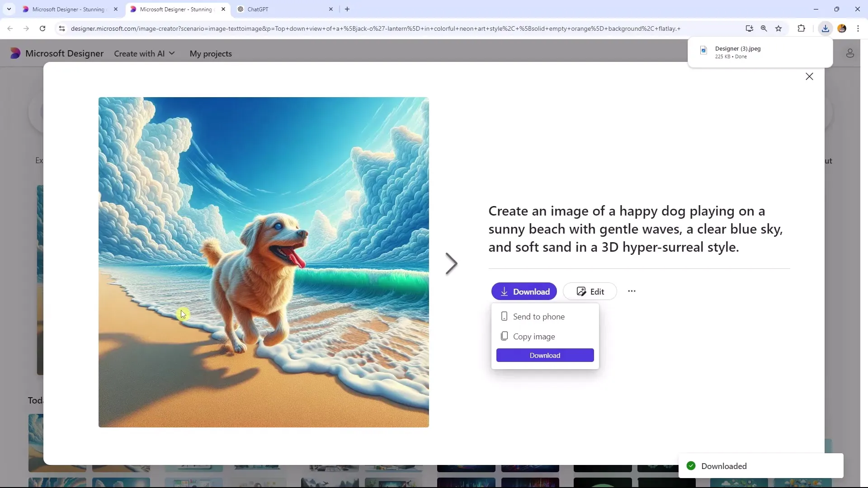Click the Copy image icon

pyautogui.click(x=503, y=336)
